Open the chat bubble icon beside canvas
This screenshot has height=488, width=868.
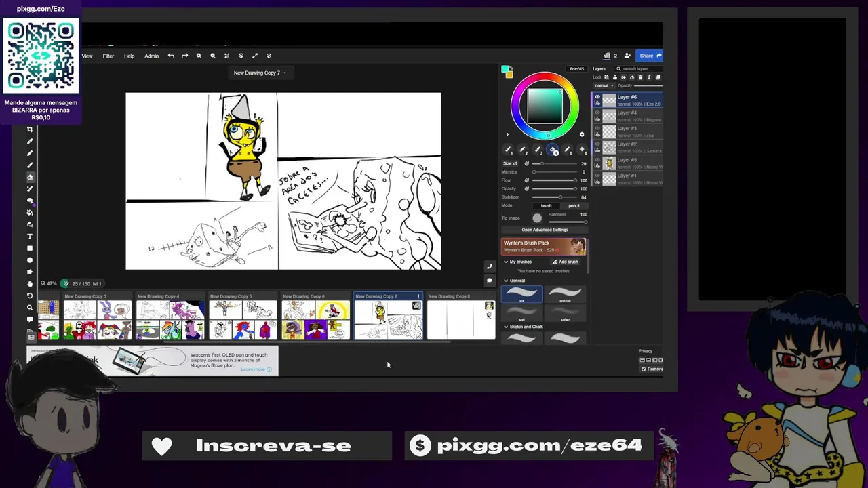[490, 280]
